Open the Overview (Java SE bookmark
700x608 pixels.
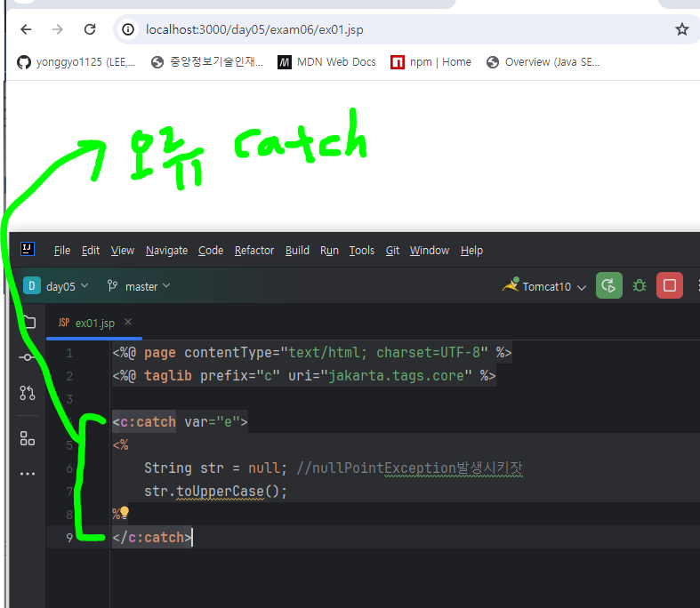coord(543,62)
